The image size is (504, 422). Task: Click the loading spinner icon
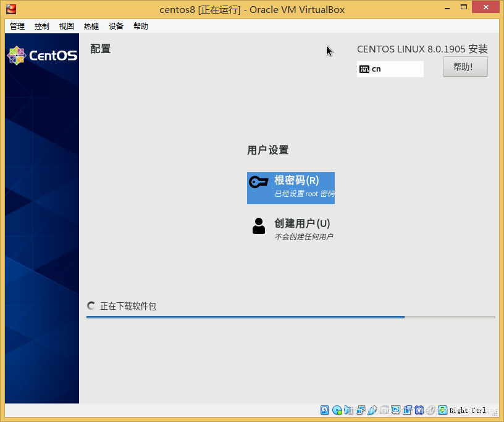coord(91,306)
